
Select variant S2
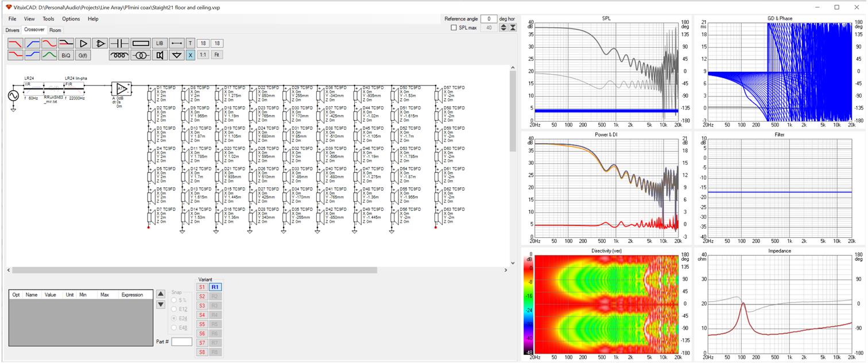click(202, 296)
